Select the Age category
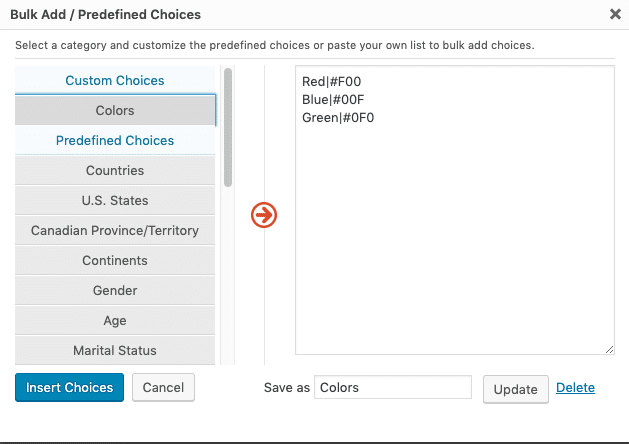This screenshot has width=629, height=444. [115, 320]
